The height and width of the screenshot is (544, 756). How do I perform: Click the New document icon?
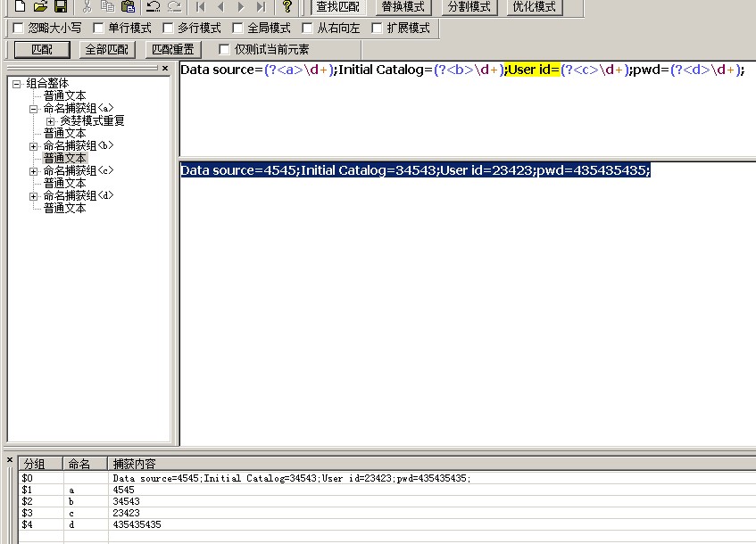(20, 5)
